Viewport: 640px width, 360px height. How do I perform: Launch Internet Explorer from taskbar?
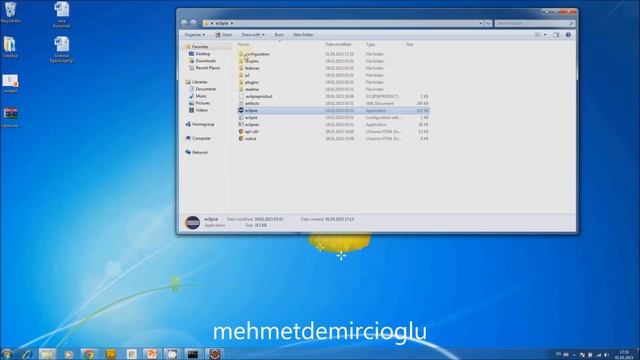click(27, 354)
